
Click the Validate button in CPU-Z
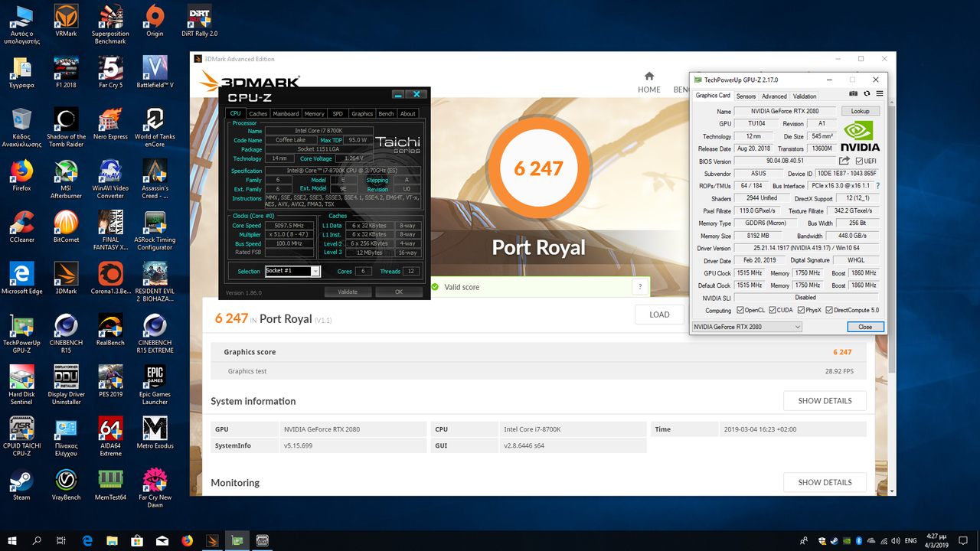pos(348,292)
